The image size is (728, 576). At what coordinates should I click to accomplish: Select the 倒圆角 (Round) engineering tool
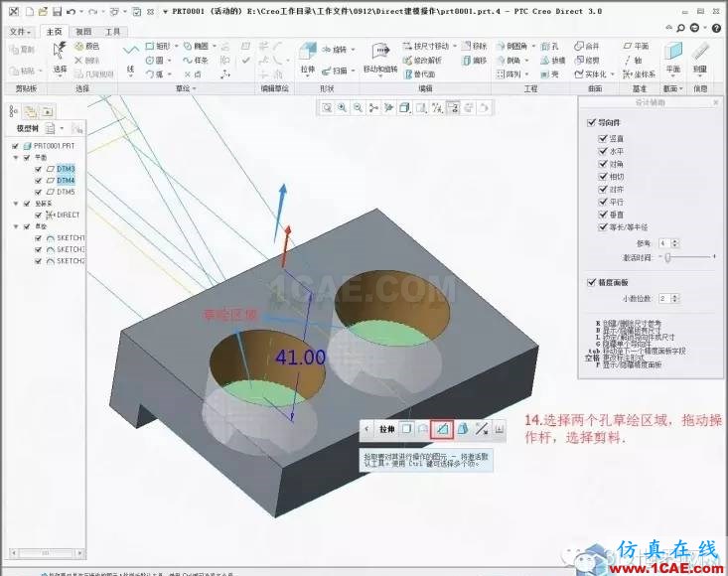tap(512, 47)
